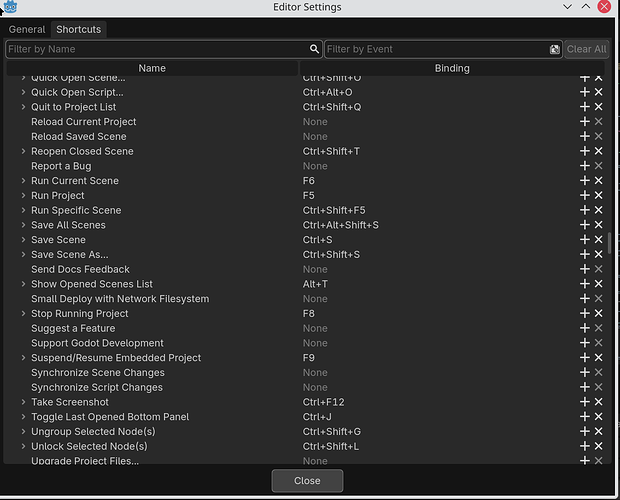
Task: Select the Small Deploy with Network Filesystem row
Action: [305, 299]
